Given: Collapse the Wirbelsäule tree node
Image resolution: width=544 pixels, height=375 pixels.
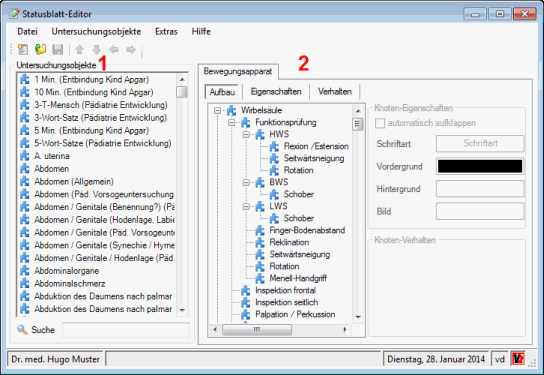Looking at the screenshot, I should (218, 110).
